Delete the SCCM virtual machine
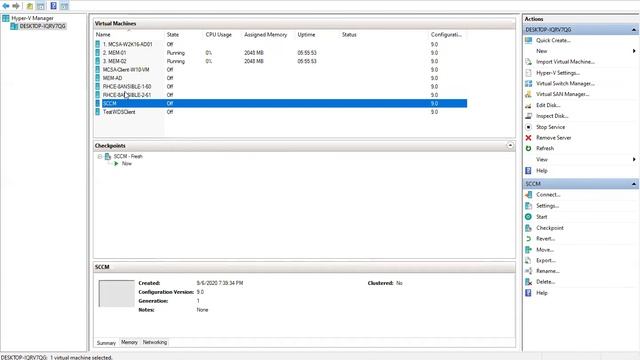 point(545,282)
